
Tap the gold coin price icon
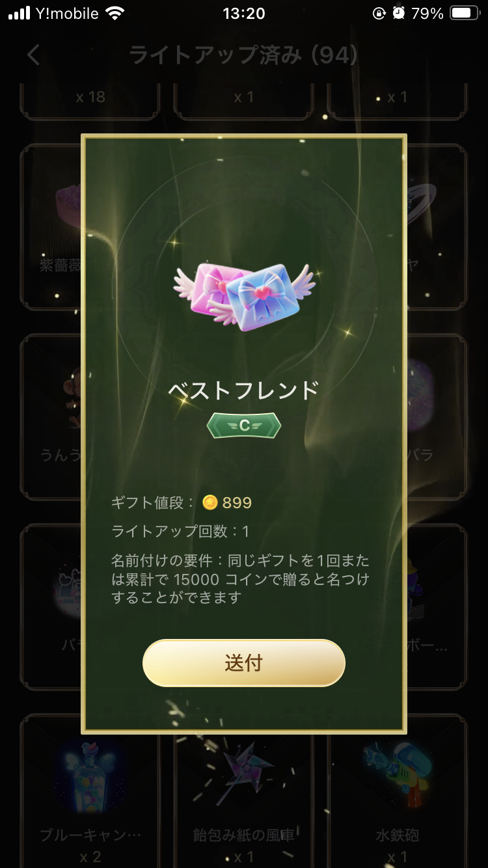pos(210,502)
